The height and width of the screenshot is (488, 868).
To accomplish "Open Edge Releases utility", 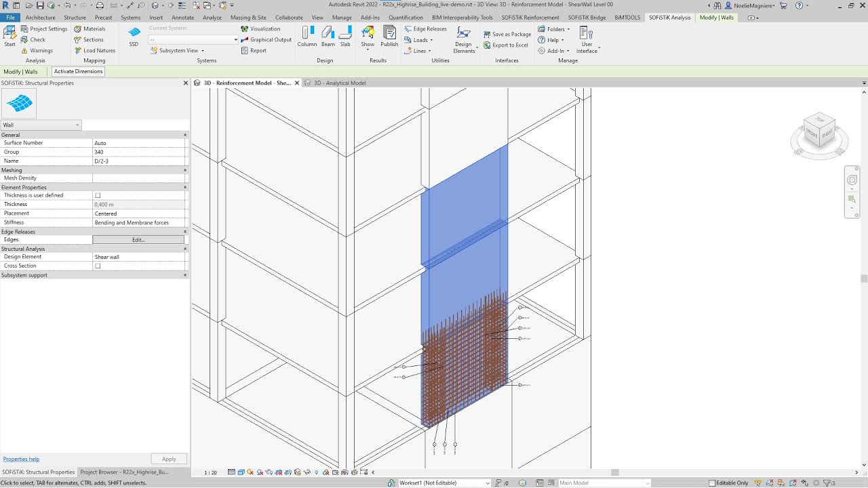I will pos(425,29).
